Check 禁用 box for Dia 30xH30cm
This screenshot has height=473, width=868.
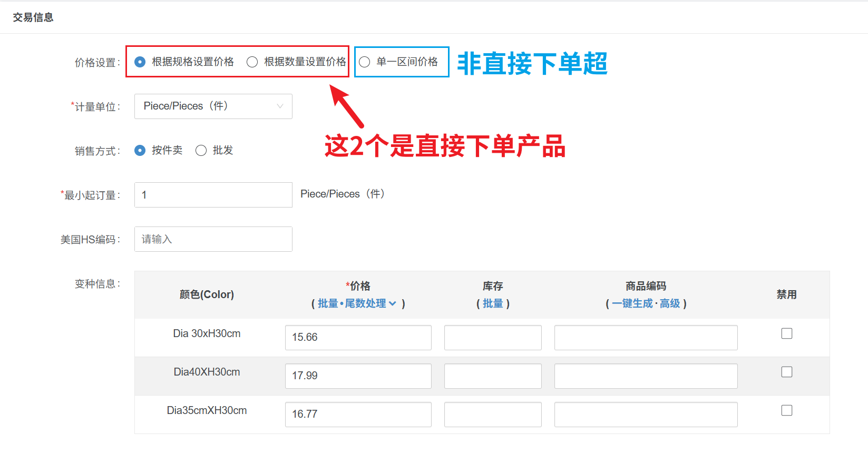787,333
